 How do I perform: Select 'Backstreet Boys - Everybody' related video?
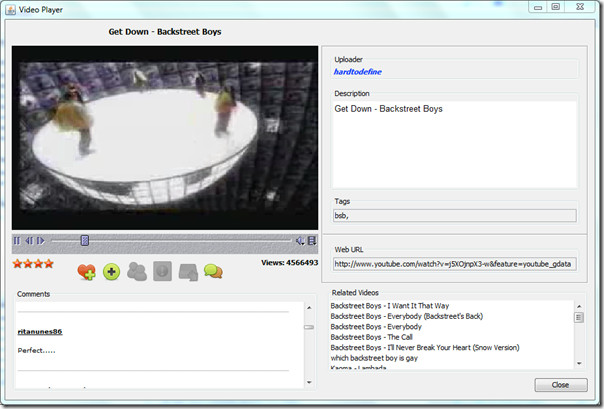tap(376, 327)
